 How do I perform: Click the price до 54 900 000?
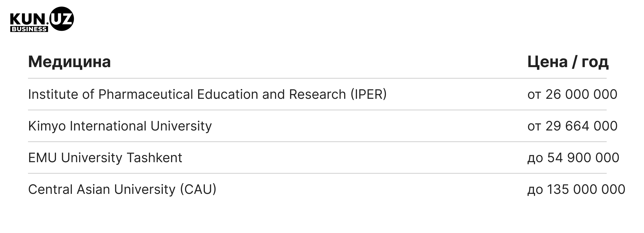pos(573,158)
